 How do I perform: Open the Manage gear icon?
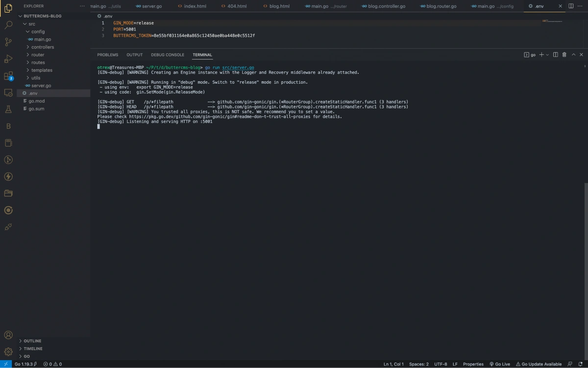(8, 352)
